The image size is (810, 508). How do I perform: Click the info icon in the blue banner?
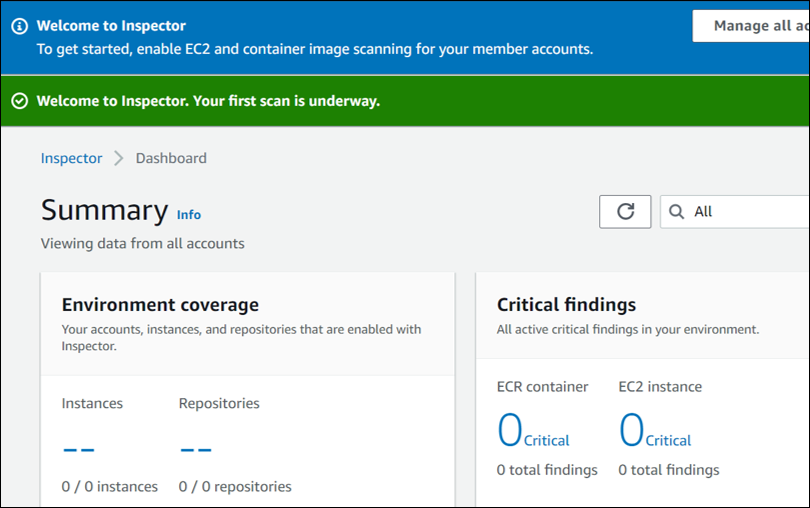[20, 26]
